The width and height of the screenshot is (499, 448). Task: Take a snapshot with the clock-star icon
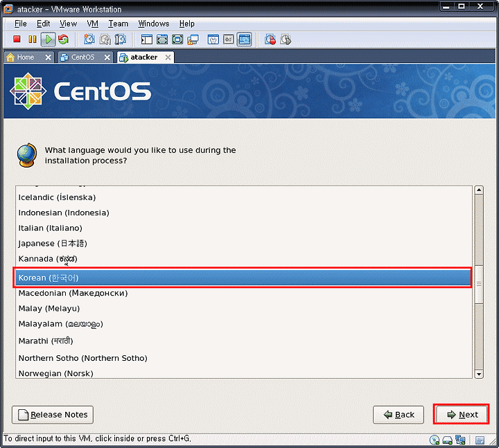[x=89, y=39]
